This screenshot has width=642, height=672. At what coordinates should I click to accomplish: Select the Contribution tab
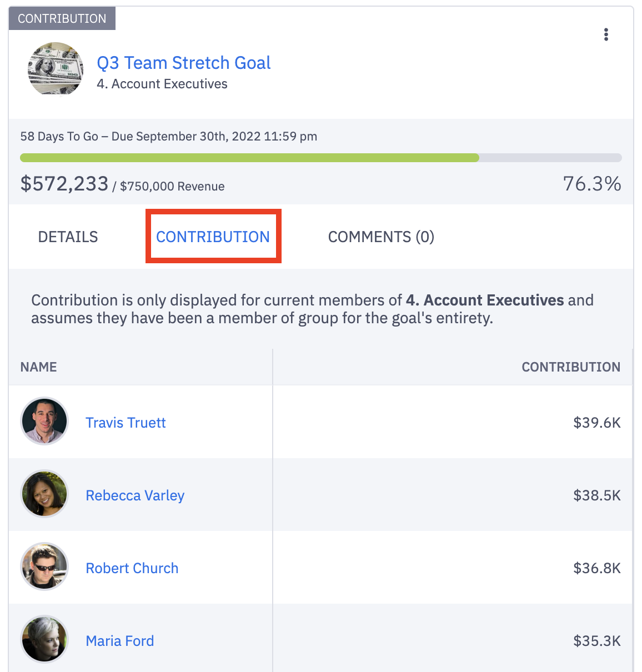tap(213, 237)
